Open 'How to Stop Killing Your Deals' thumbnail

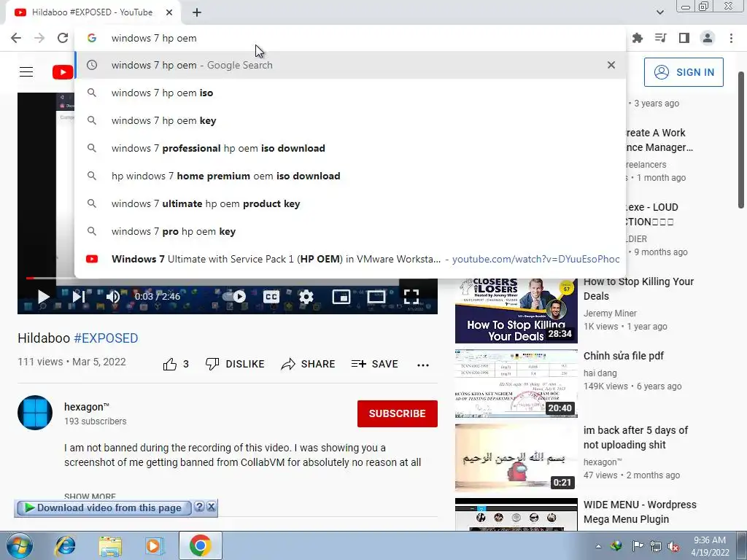516,311
